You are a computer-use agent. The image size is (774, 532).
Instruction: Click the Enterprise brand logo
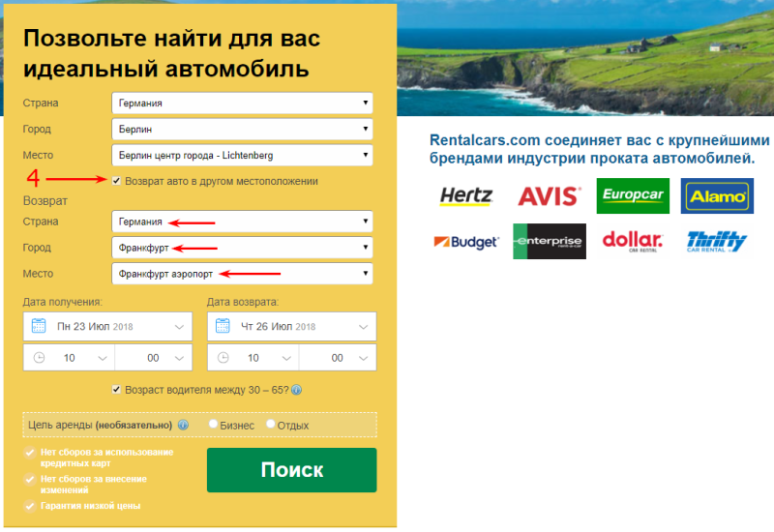[550, 241]
